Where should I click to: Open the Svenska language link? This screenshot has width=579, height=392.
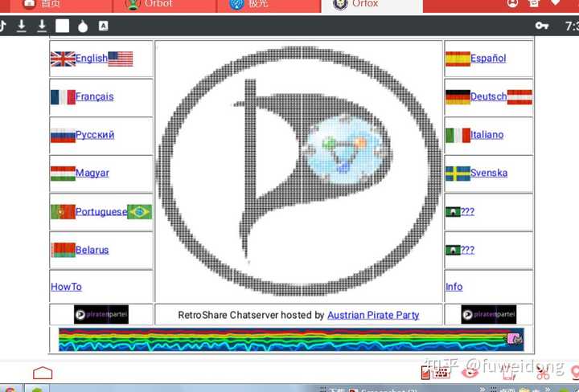(489, 173)
